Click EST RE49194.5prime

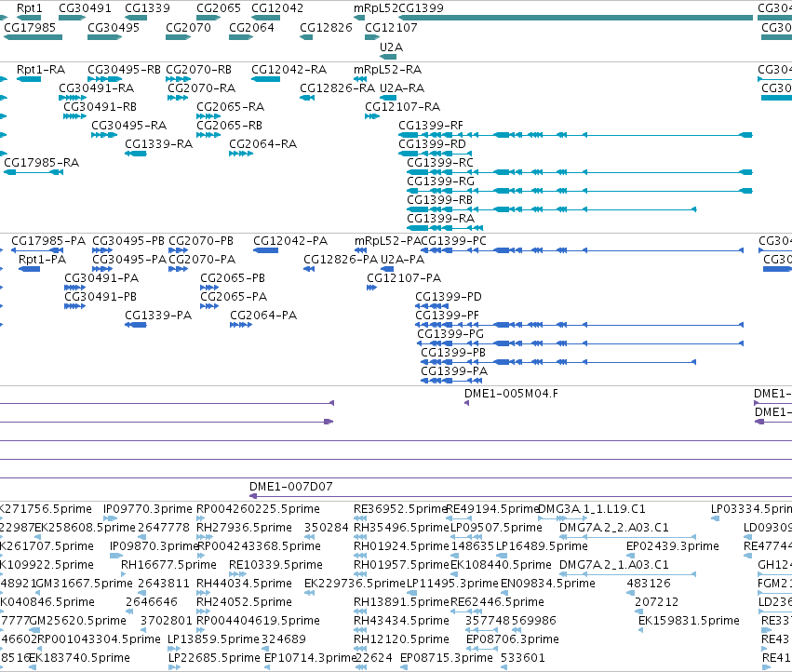(493, 509)
